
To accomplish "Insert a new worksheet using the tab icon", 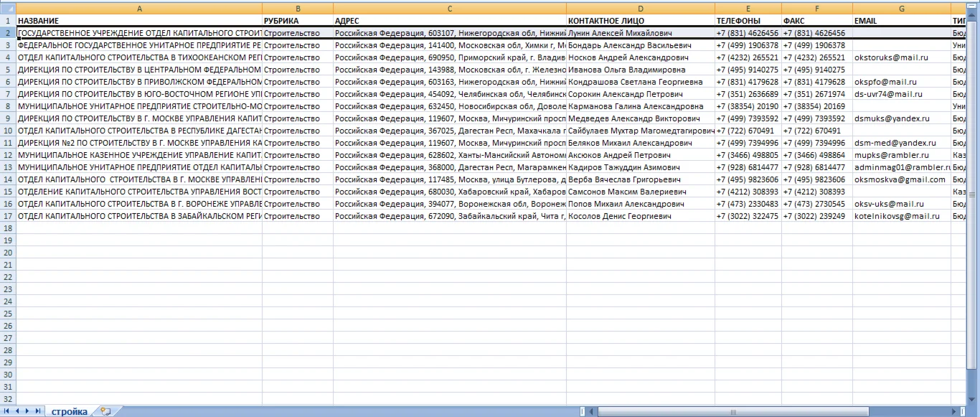I will [105, 411].
